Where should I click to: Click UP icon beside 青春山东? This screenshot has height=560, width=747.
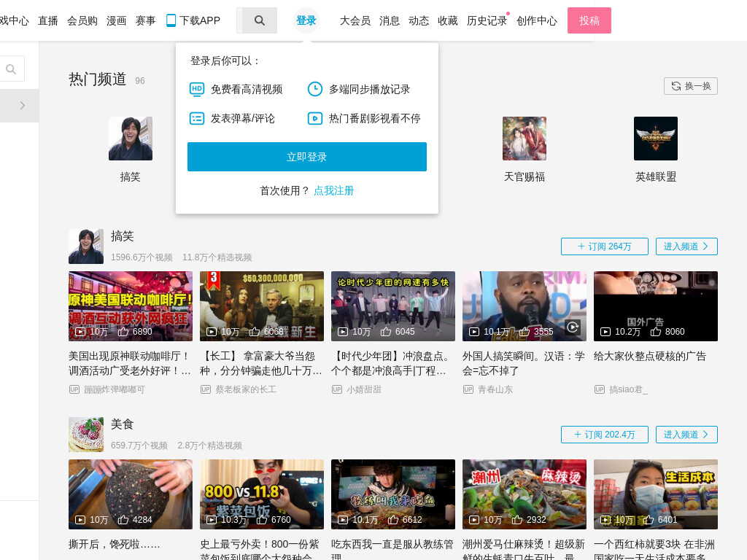click(x=468, y=389)
